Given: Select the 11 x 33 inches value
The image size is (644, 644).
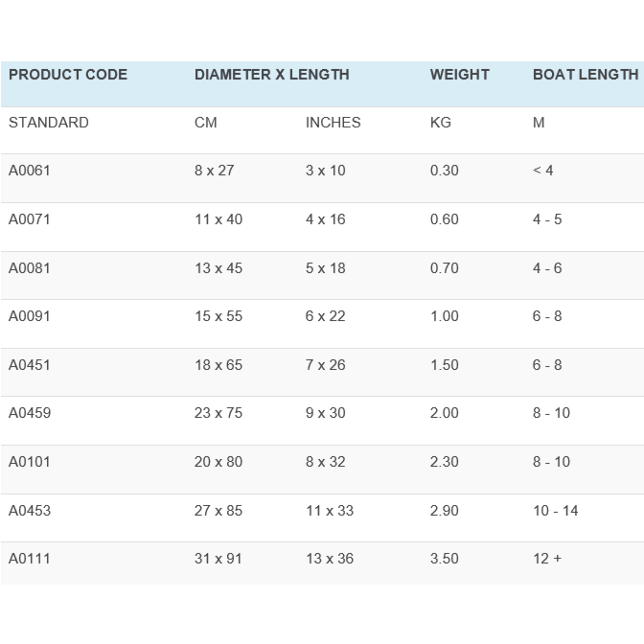Looking at the screenshot, I should 330,511.
